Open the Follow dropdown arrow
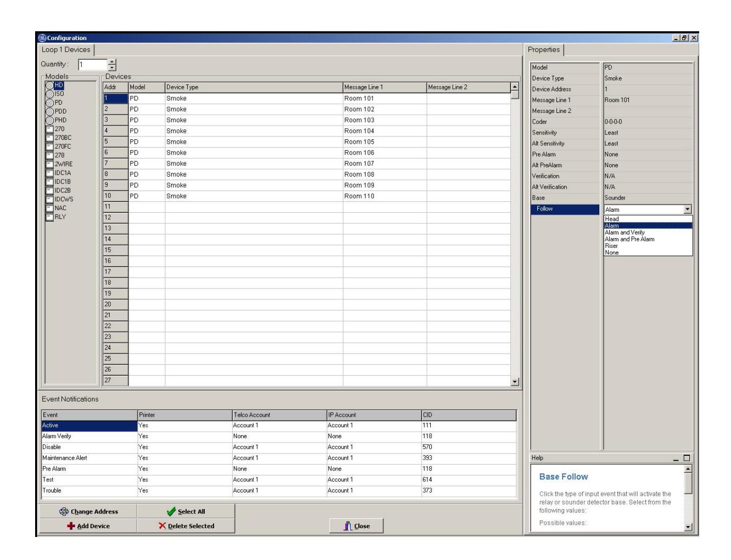This screenshot has height=560, width=731. [688, 210]
